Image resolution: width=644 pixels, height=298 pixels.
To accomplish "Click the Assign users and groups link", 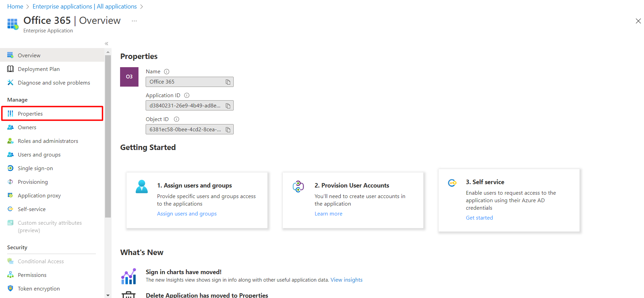I will [187, 214].
